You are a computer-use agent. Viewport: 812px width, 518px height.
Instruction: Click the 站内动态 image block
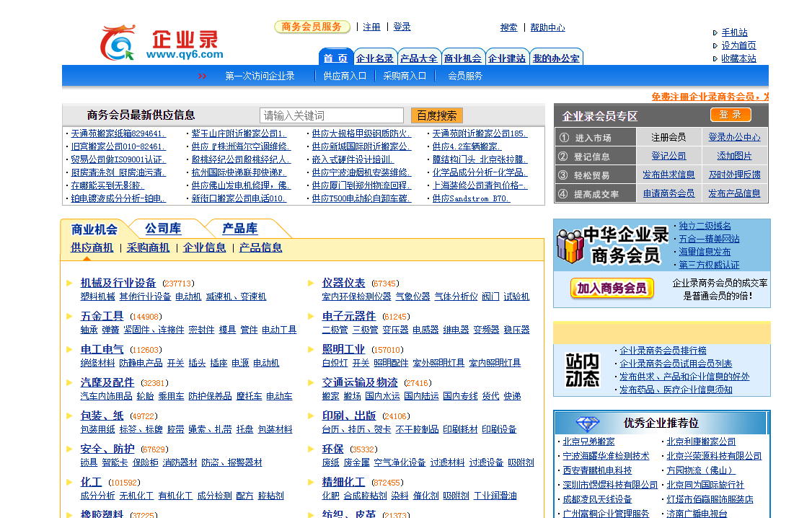pos(582,370)
